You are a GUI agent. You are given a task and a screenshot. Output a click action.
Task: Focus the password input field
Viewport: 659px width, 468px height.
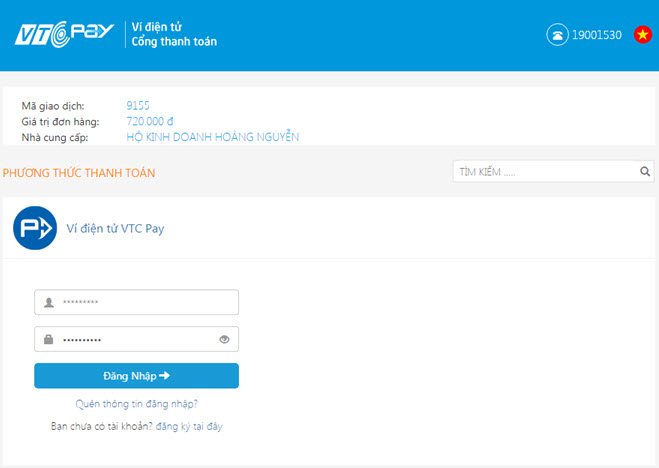[x=137, y=339]
